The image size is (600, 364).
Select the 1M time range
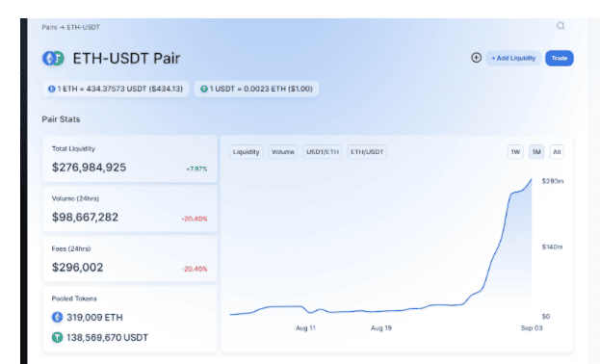pos(536,152)
